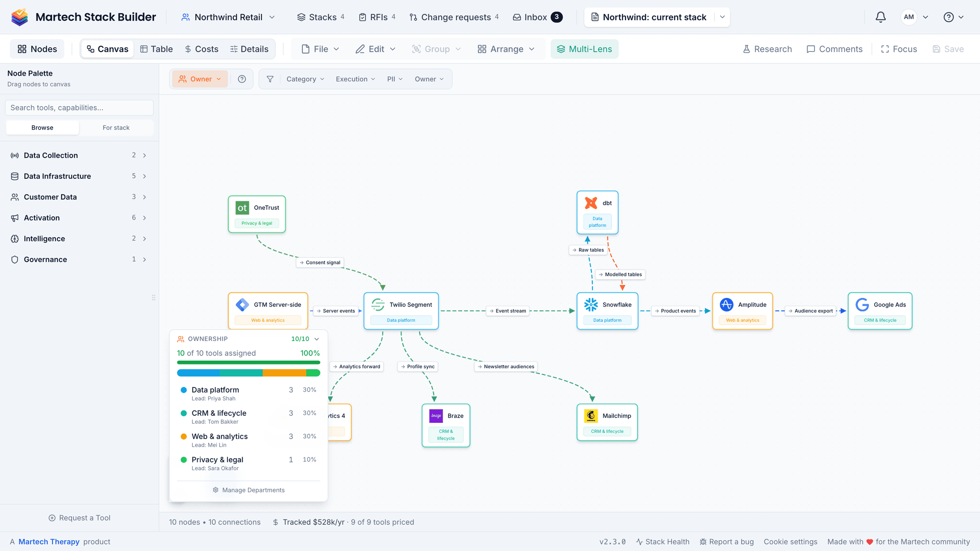This screenshot has width=980, height=551.
Task: Click the filter funnel icon
Action: tap(270, 79)
